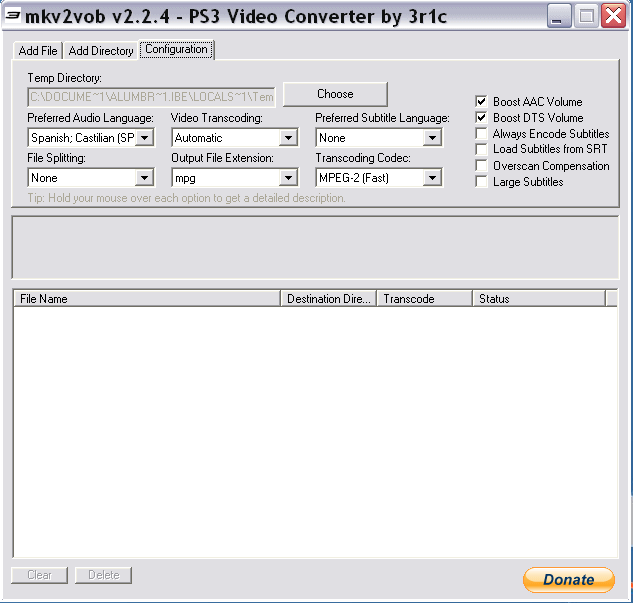Viewport: 633px width, 603px height.
Task: Click the Clear button
Action: pyautogui.click(x=40, y=575)
